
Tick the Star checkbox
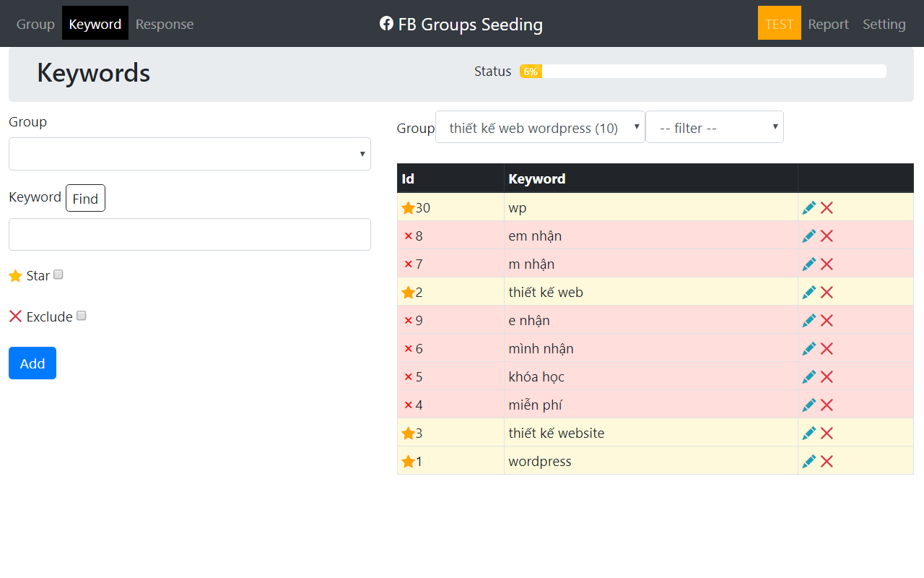pos(58,275)
